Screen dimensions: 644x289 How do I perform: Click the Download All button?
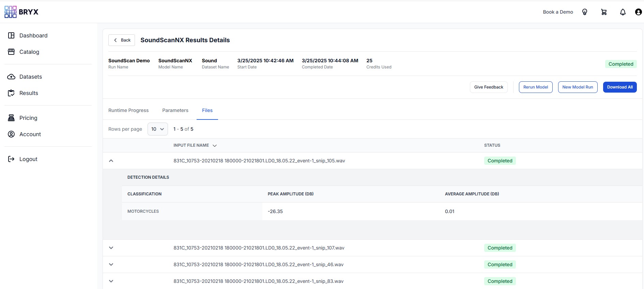click(619, 87)
